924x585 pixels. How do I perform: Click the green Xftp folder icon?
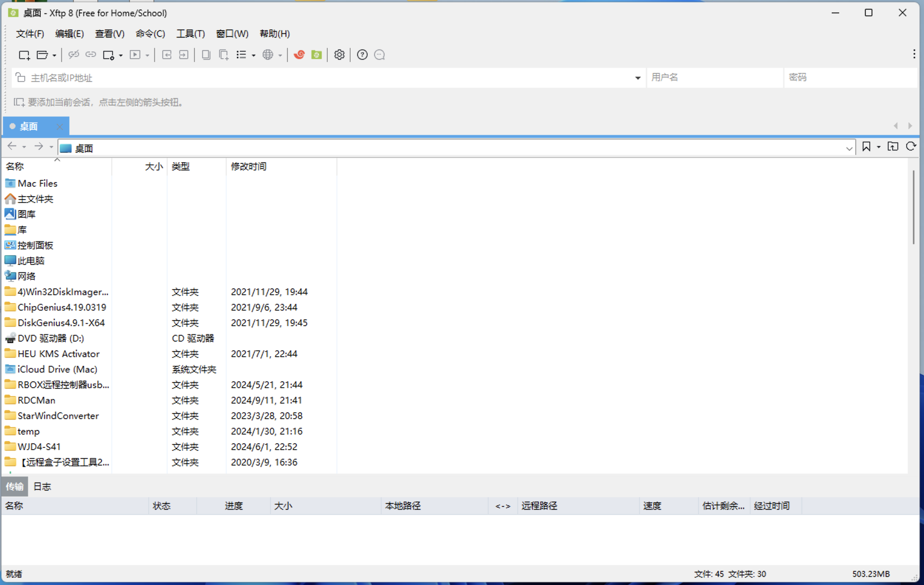pyautogui.click(x=317, y=55)
